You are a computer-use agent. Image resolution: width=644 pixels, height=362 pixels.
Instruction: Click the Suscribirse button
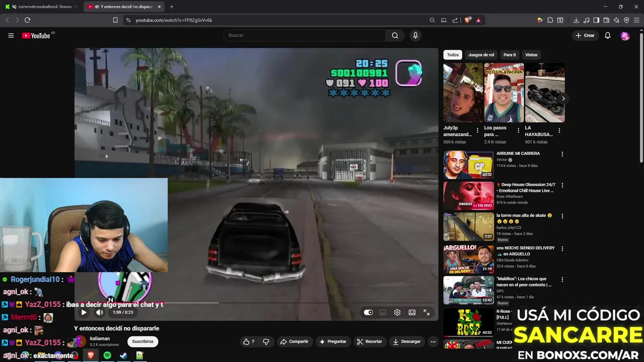coord(143,341)
